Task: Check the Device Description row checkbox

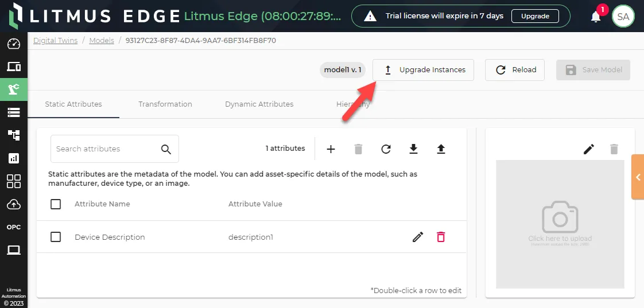Action: point(56,237)
